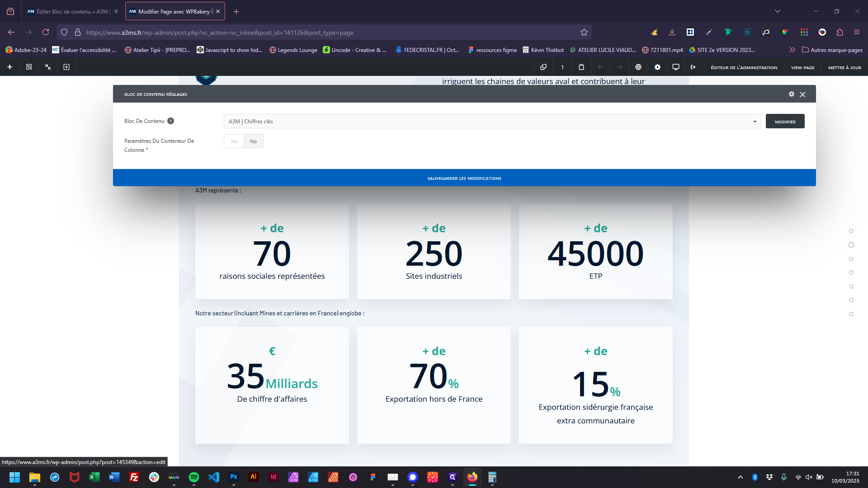Open the Adobe-23-24 bookmark
The image size is (868, 488).
pos(26,50)
